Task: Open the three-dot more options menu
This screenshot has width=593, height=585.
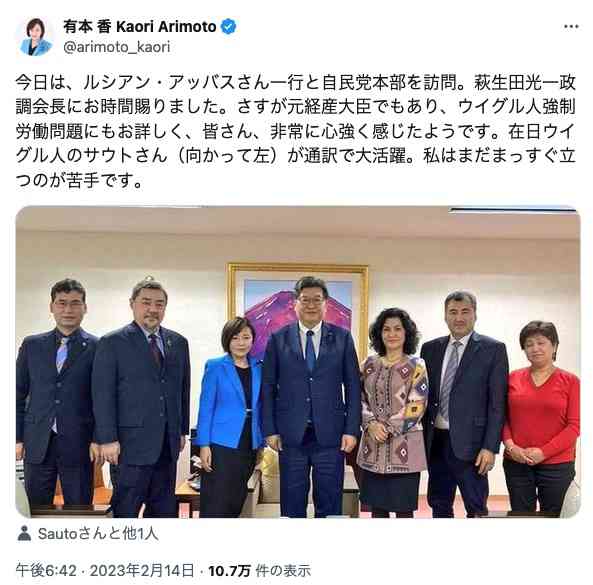Action: pyautogui.click(x=571, y=26)
